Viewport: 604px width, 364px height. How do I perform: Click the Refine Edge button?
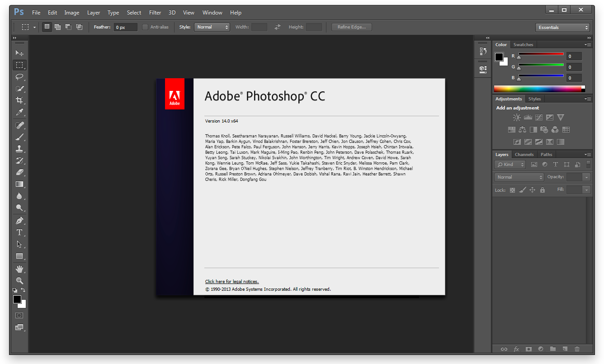coord(351,27)
